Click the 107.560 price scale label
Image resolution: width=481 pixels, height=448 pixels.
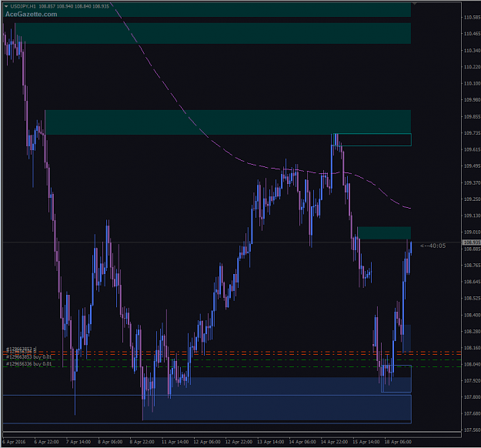click(x=472, y=430)
